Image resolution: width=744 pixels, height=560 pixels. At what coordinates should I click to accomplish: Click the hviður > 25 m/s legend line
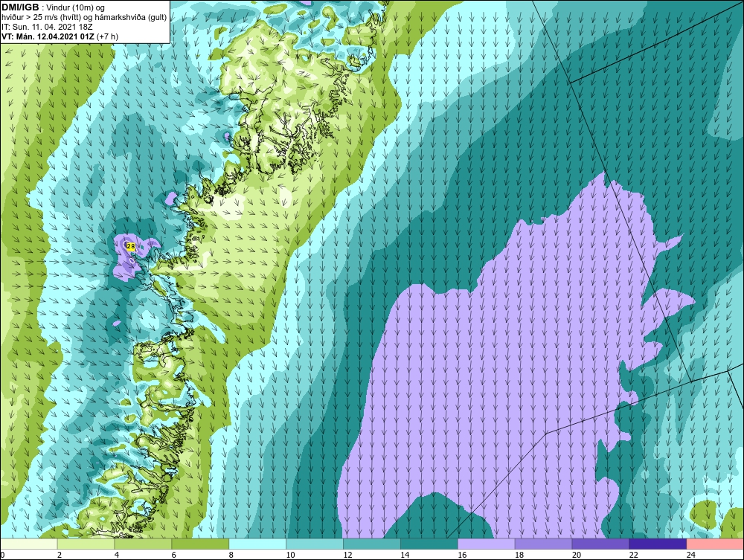click(x=84, y=18)
